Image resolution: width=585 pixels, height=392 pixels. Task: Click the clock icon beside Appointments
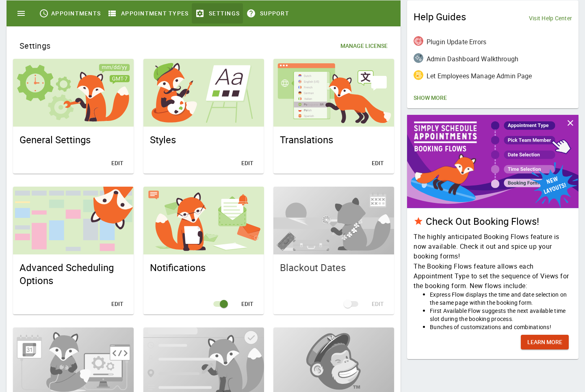(43, 13)
